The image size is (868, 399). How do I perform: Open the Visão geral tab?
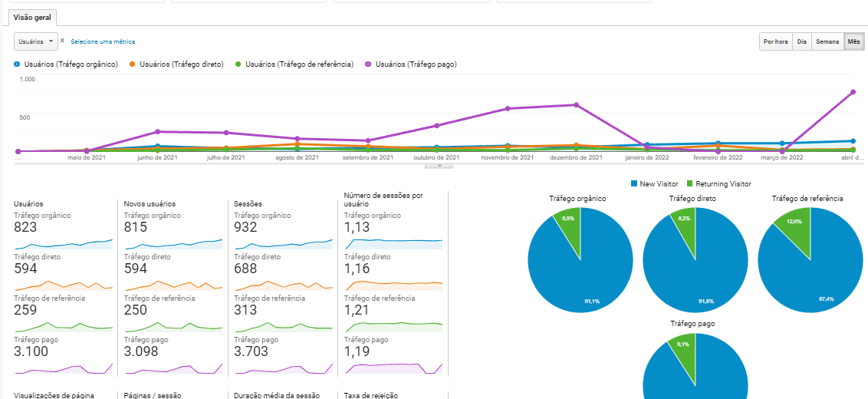click(x=32, y=17)
